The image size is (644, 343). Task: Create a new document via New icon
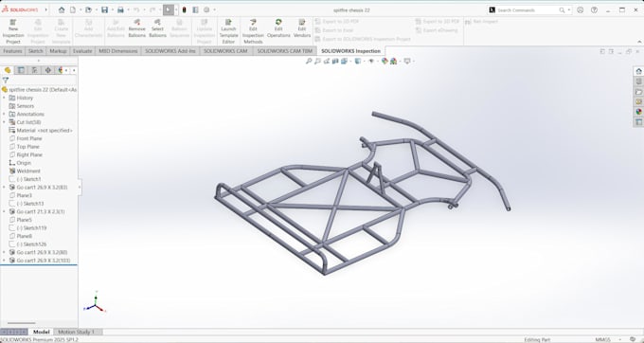point(73,9)
